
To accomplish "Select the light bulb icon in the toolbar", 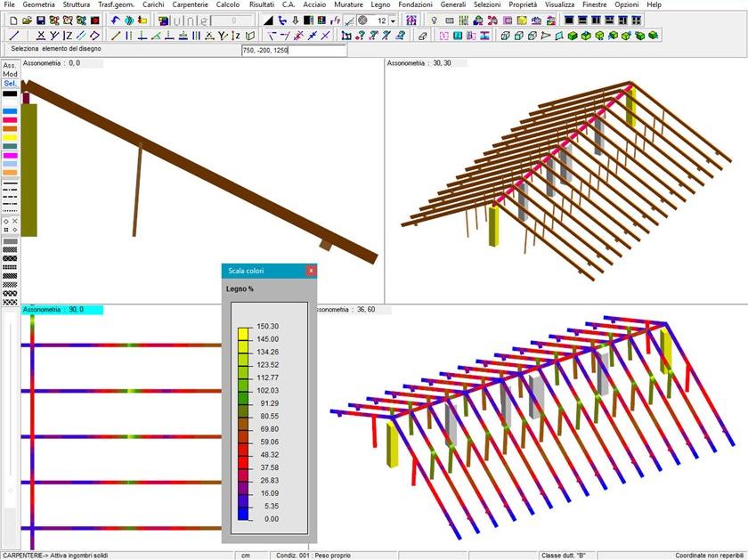I will point(435,20).
